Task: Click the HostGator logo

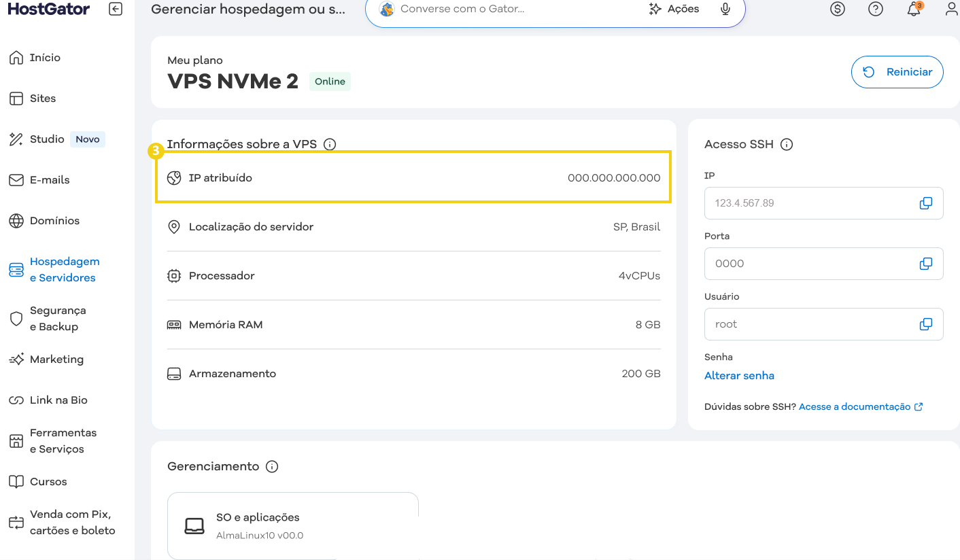Action: pyautogui.click(x=48, y=9)
